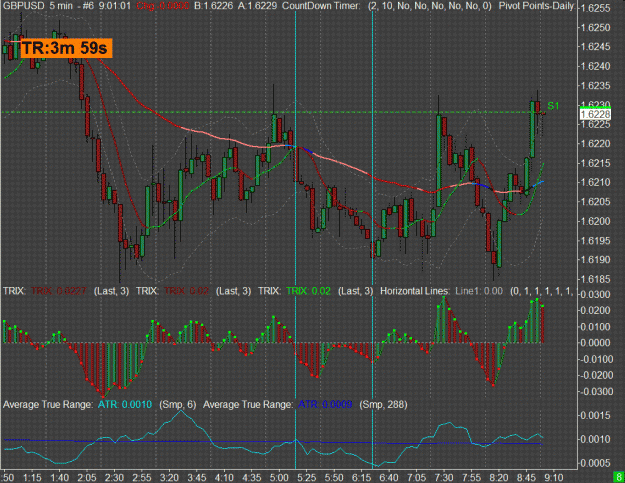The image size is (625, 483).
Task: Click the blue ATR: 0.0009 value
Action: 325,404
